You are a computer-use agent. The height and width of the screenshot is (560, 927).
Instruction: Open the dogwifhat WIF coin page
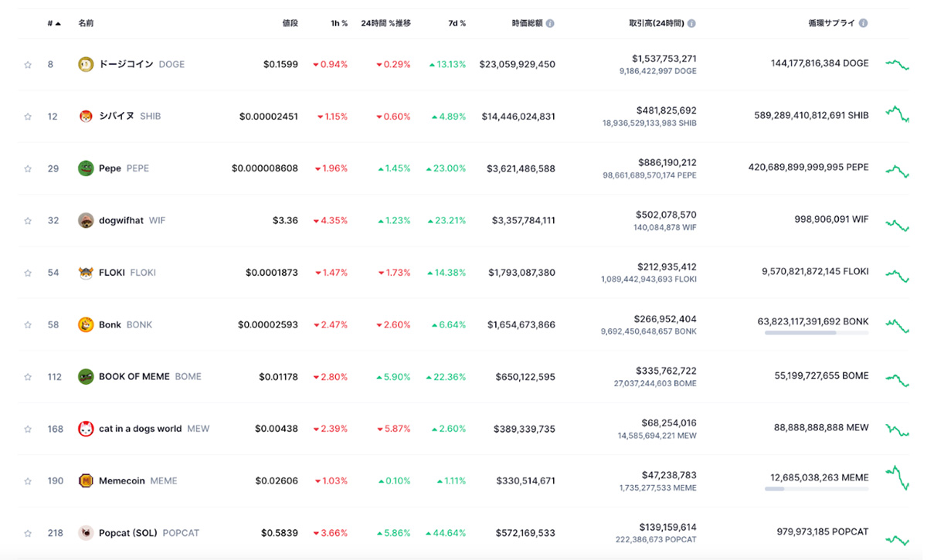pos(132,220)
